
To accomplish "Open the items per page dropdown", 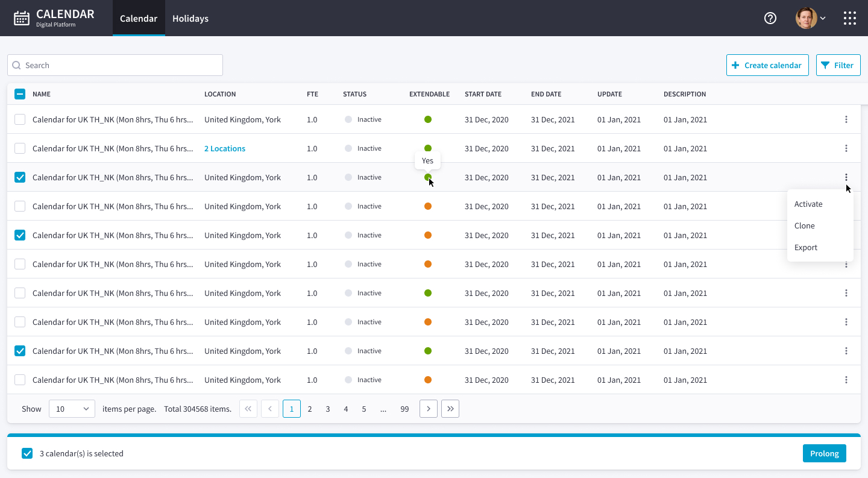I will (x=72, y=409).
